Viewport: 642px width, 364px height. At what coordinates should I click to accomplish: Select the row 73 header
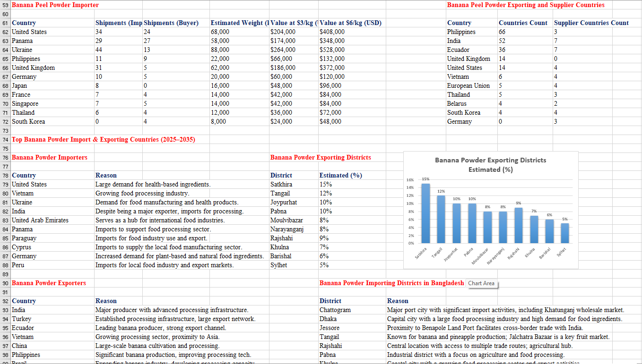point(5,130)
